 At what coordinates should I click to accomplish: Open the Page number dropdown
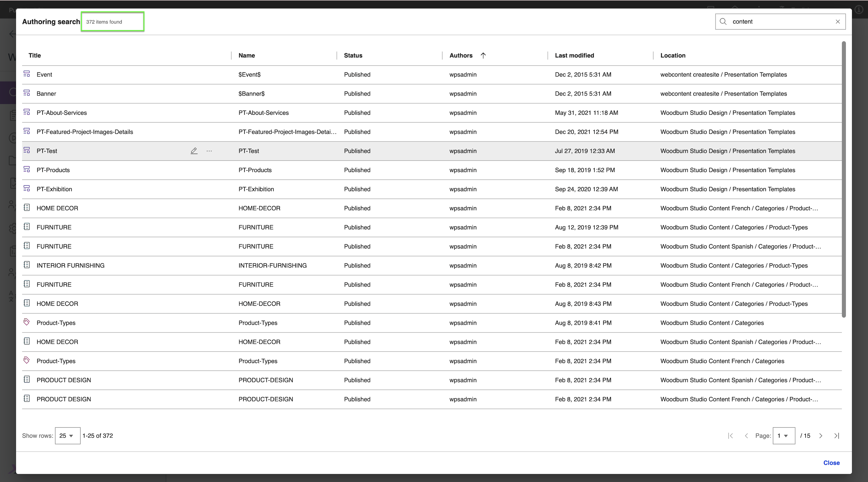pos(784,436)
